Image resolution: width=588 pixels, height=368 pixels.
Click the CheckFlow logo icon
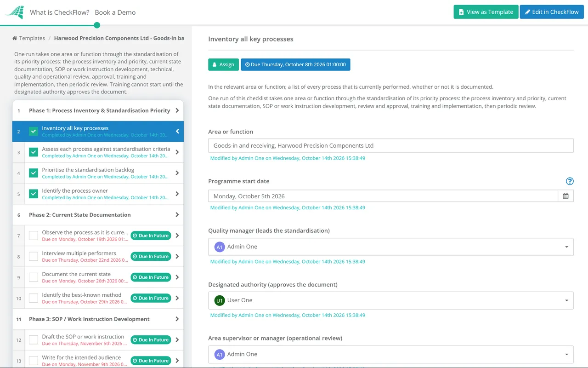15,12
